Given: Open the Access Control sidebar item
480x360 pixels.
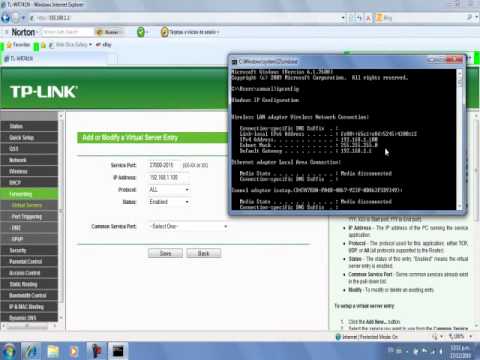Looking at the screenshot, I should 29,273.
